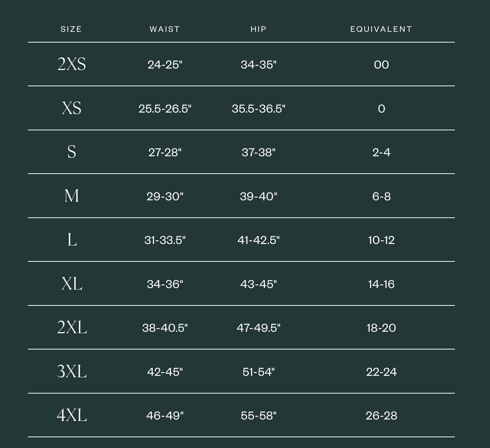490x448 pixels.
Task: Click the WAIST column header
Action: coord(165,29)
